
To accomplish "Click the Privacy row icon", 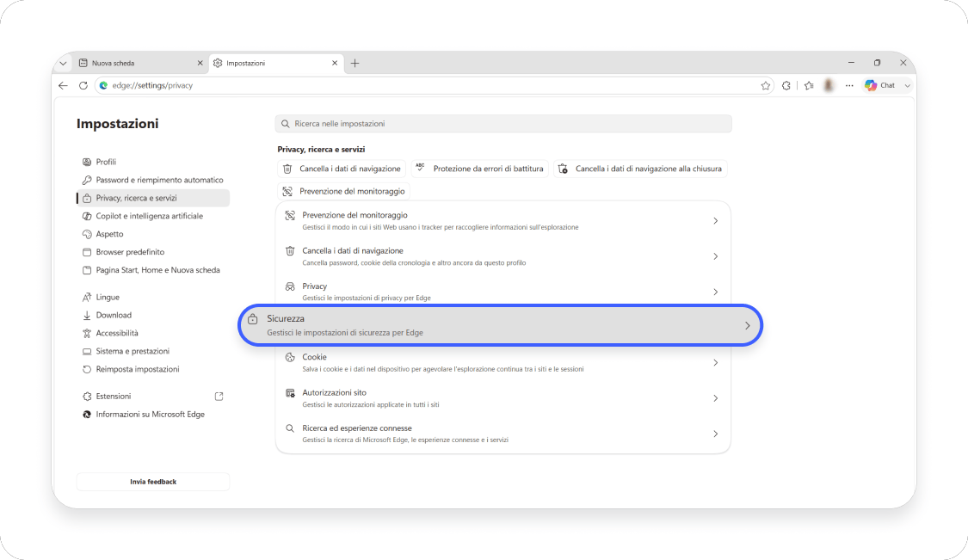I will click(289, 286).
